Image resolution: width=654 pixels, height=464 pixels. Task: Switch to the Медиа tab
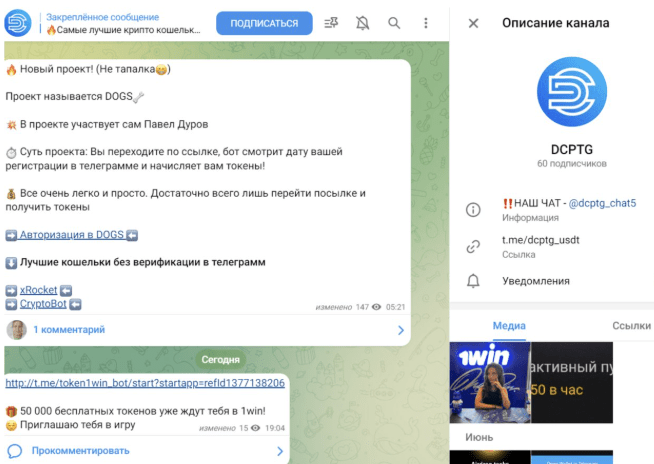(508, 325)
